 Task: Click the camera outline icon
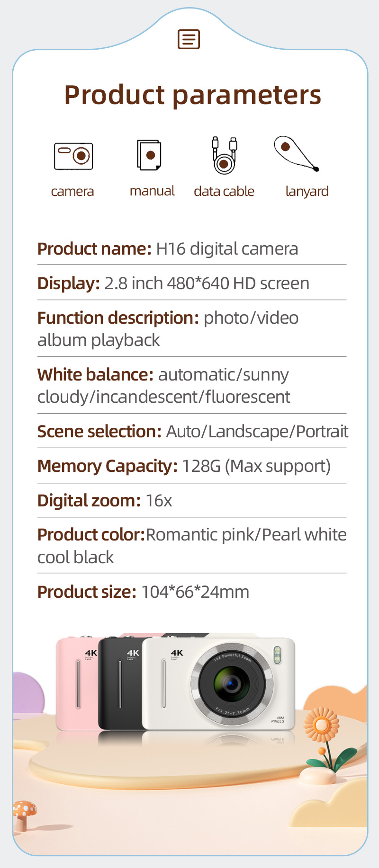73,156
